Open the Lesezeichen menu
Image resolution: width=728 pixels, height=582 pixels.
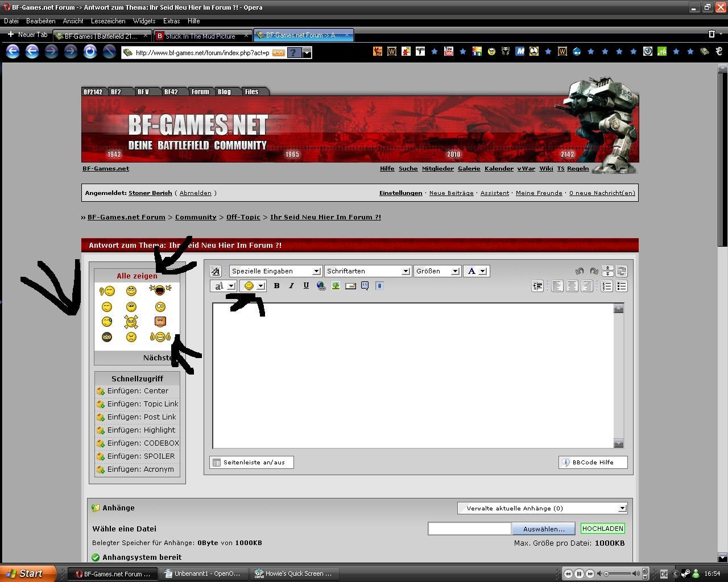point(108,21)
